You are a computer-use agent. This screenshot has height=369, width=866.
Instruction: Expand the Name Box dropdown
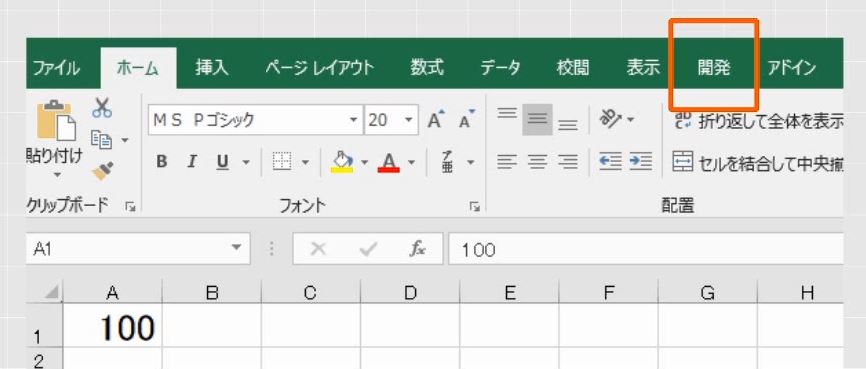[236, 247]
